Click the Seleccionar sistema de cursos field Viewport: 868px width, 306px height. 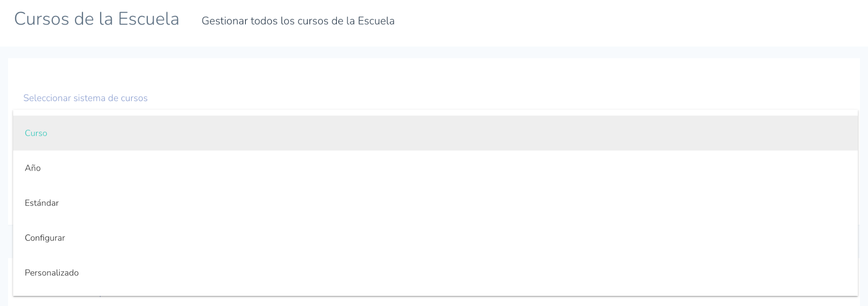point(85,98)
